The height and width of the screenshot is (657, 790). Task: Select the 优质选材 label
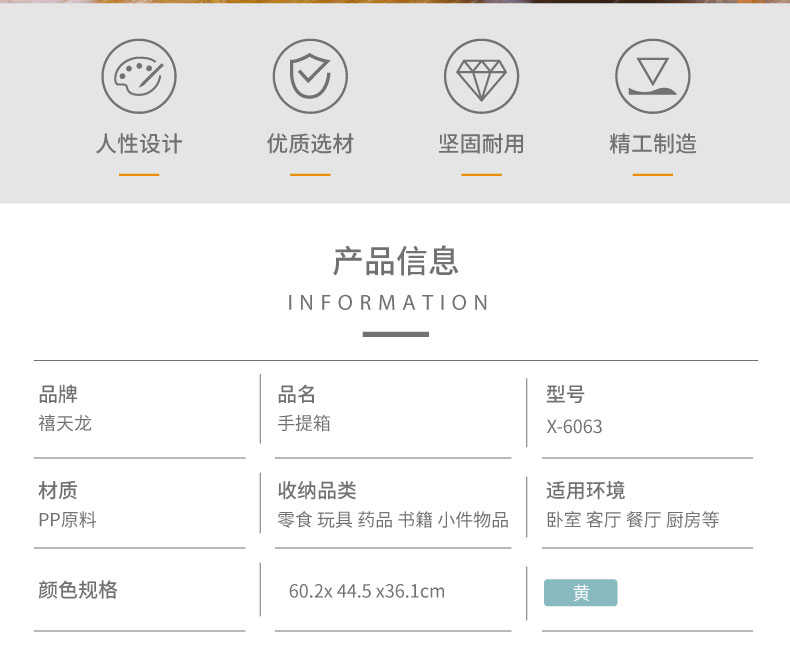click(310, 144)
